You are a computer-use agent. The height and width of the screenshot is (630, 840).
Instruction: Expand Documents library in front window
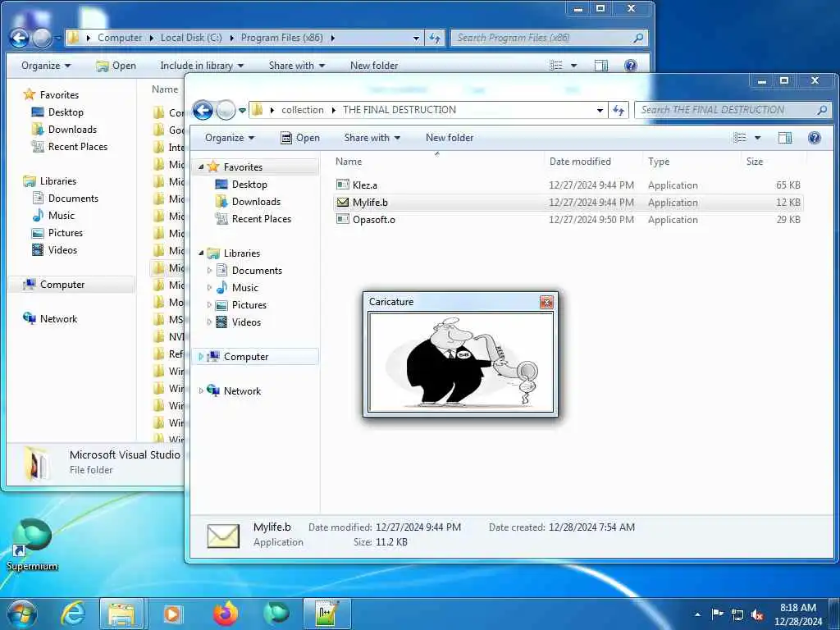point(209,271)
